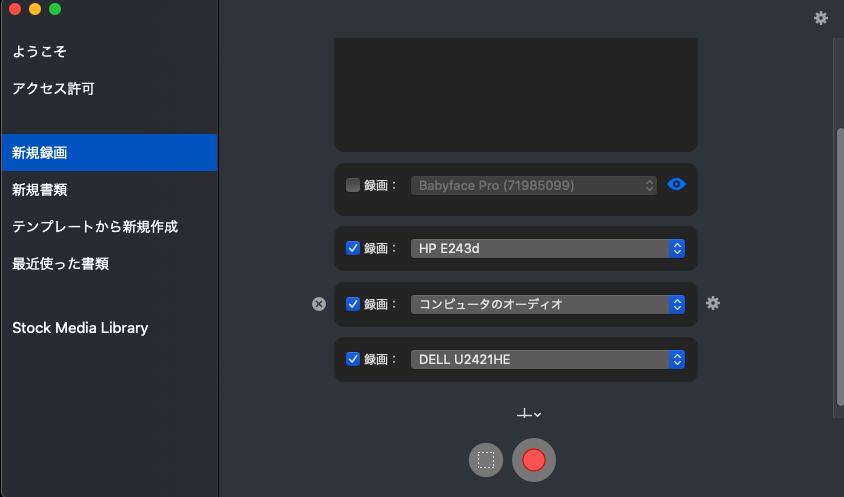Open settings gear in top right corner
The height and width of the screenshot is (497, 844).
tap(821, 18)
